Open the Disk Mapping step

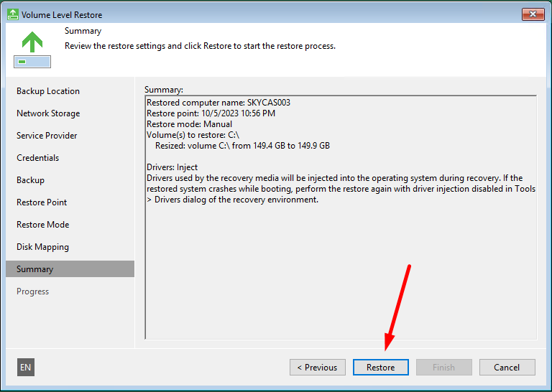(42, 247)
